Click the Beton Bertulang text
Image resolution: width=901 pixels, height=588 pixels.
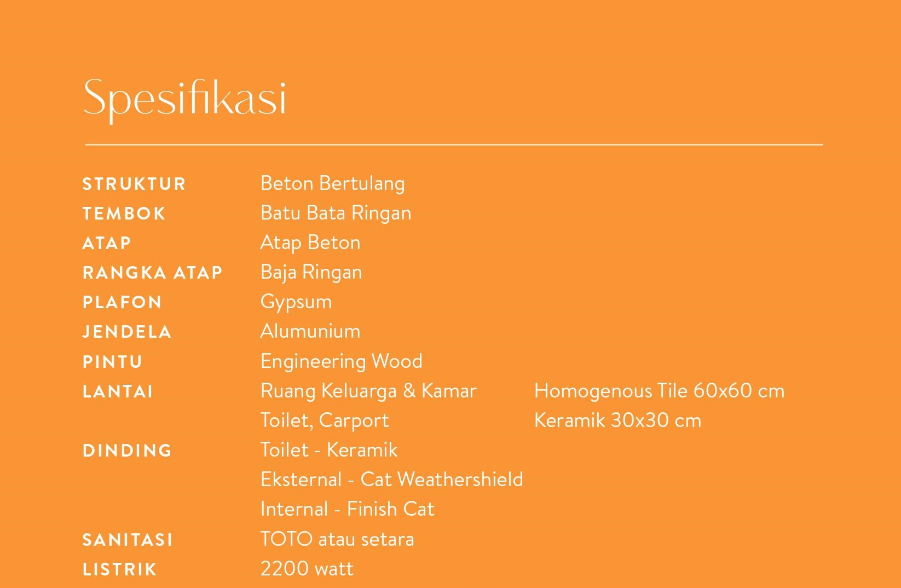pyautogui.click(x=332, y=183)
